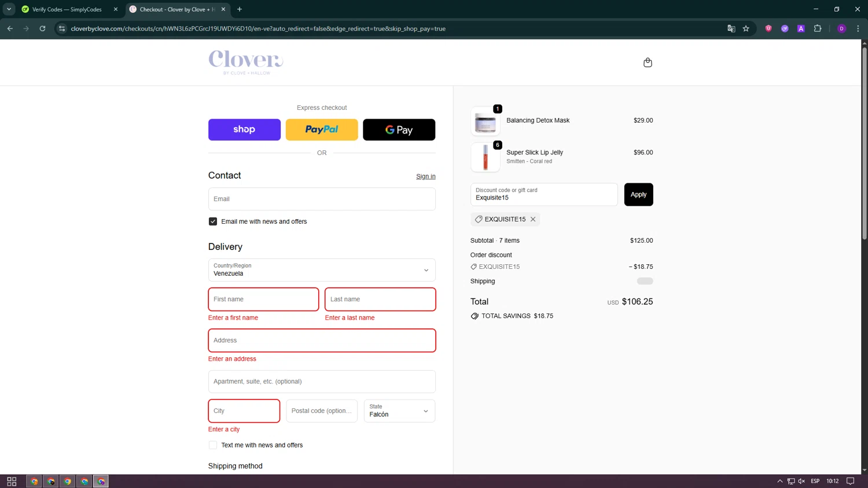The image size is (868, 488).
Task: Click the muted volume tray icon
Action: [x=801, y=481]
